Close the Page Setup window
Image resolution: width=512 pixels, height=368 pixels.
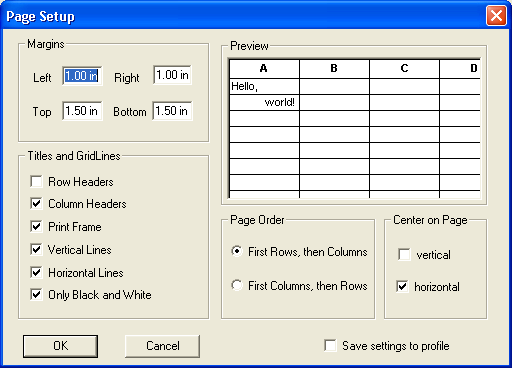[496, 16]
